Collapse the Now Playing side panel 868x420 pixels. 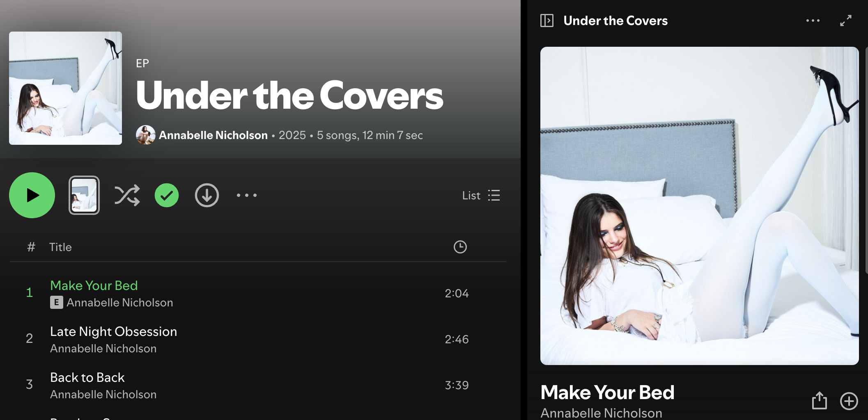547,21
